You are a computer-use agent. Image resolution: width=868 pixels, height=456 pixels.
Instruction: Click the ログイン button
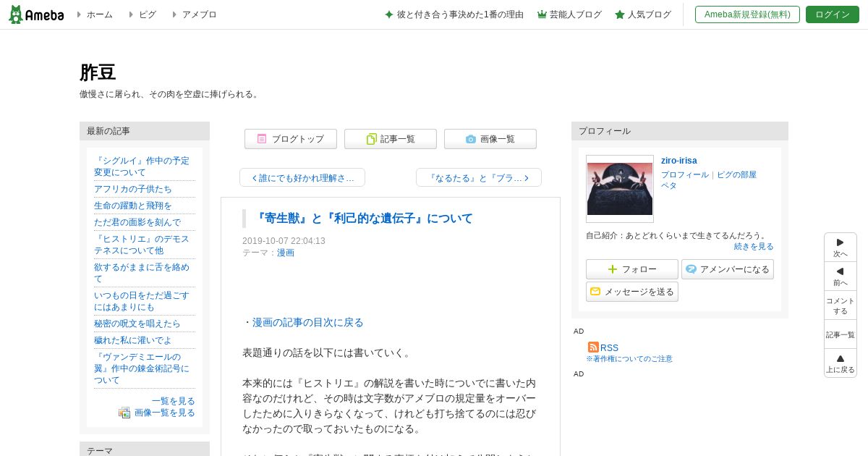coord(833,14)
